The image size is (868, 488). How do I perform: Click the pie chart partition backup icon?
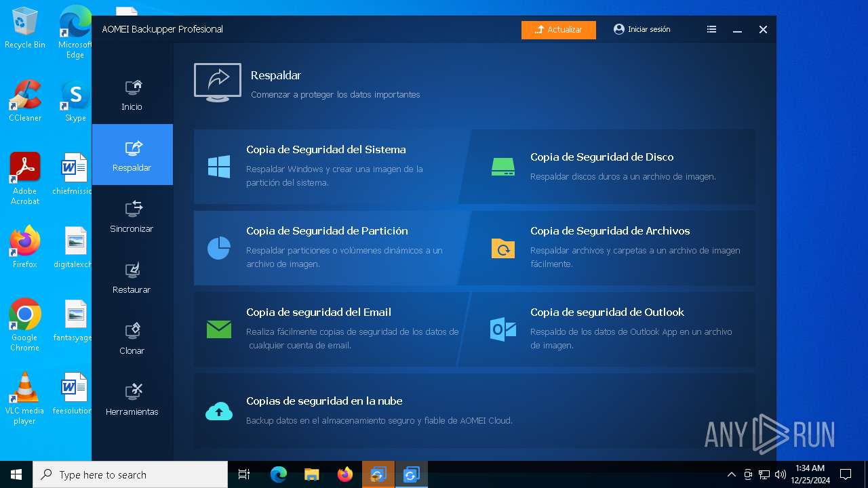coord(219,248)
